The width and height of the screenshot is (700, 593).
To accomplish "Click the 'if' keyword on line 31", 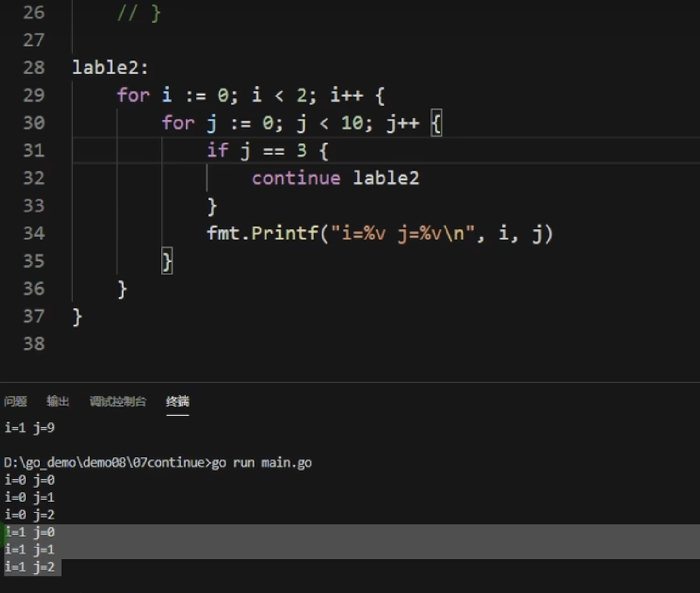I will (217, 150).
